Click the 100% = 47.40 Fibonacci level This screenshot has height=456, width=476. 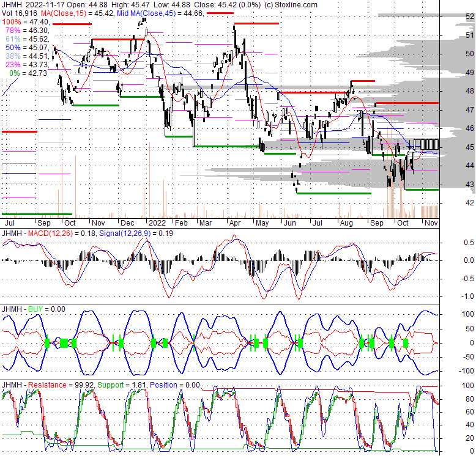click(x=25, y=22)
